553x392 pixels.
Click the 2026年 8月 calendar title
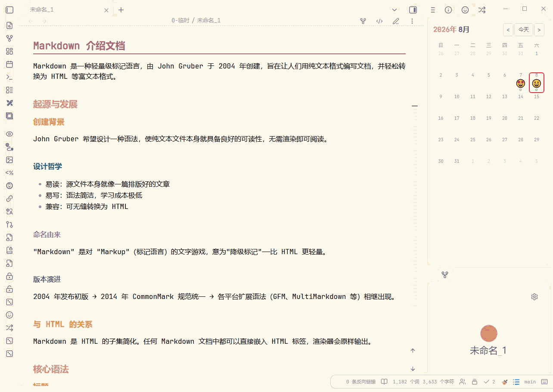(x=451, y=30)
